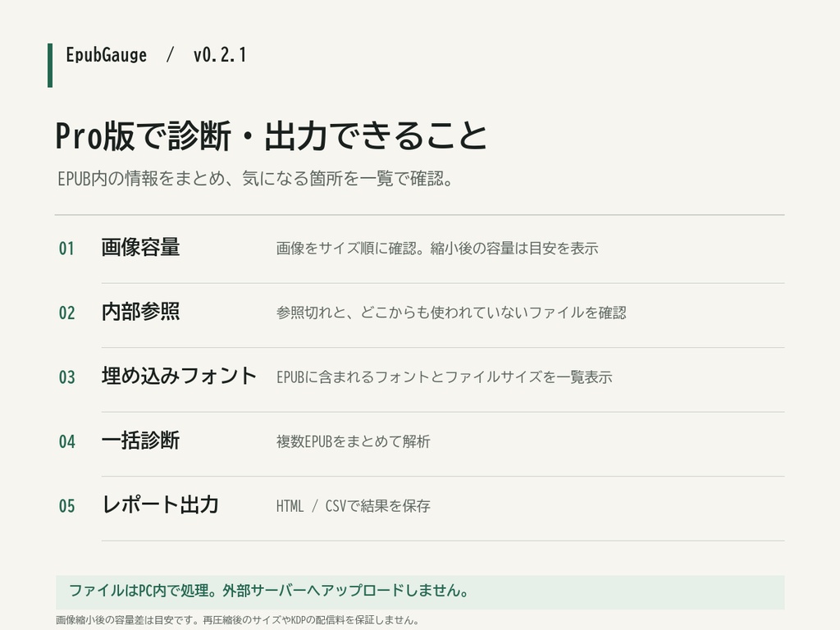Click the description '画像をサイズ順に確認。縮小後の容量は目安を表示'
Viewport: 840px width, 630px height.
[x=437, y=249]
